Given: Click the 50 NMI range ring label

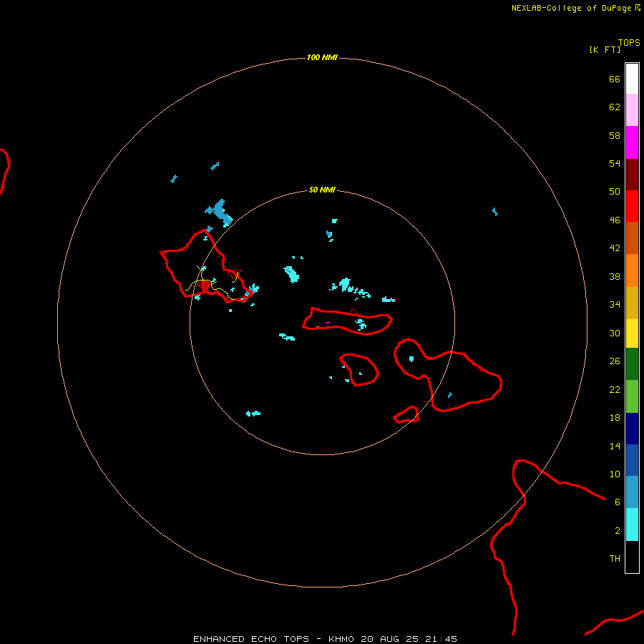Looking at the screenshot, I should pos(322,190).
